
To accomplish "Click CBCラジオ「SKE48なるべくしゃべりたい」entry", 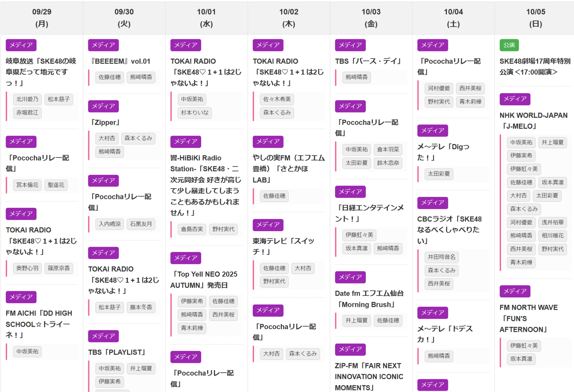I will 452,230.
